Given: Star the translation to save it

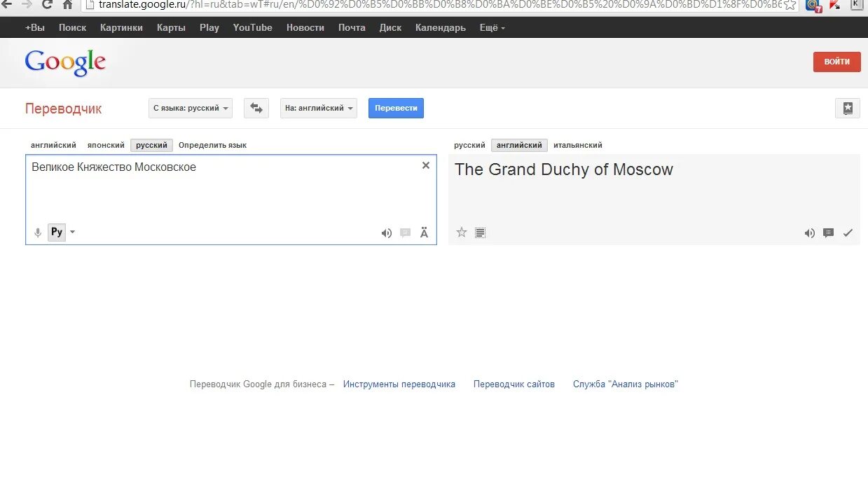Looking at the screenshot, I should [461, 232].
